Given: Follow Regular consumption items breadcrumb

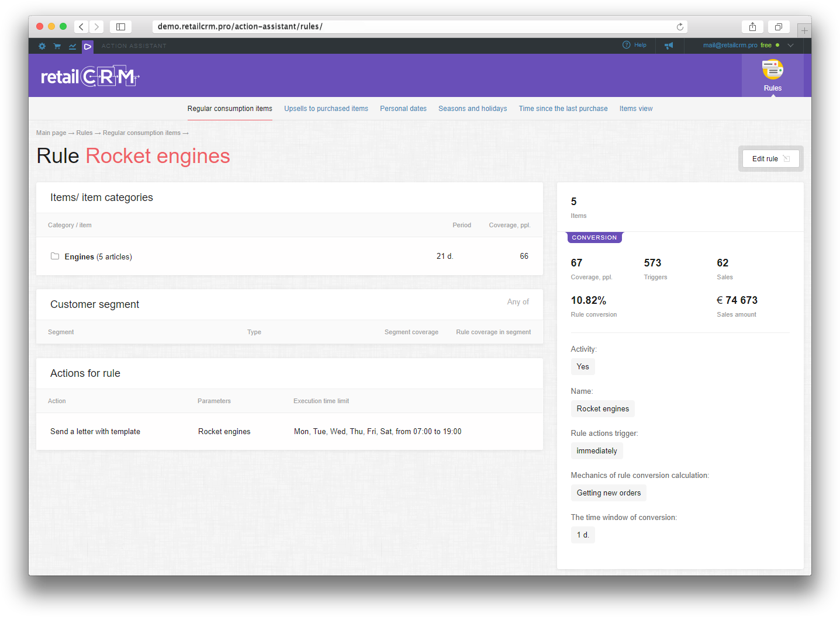Looking at the screenshot, I should click(x=141, y=133).
